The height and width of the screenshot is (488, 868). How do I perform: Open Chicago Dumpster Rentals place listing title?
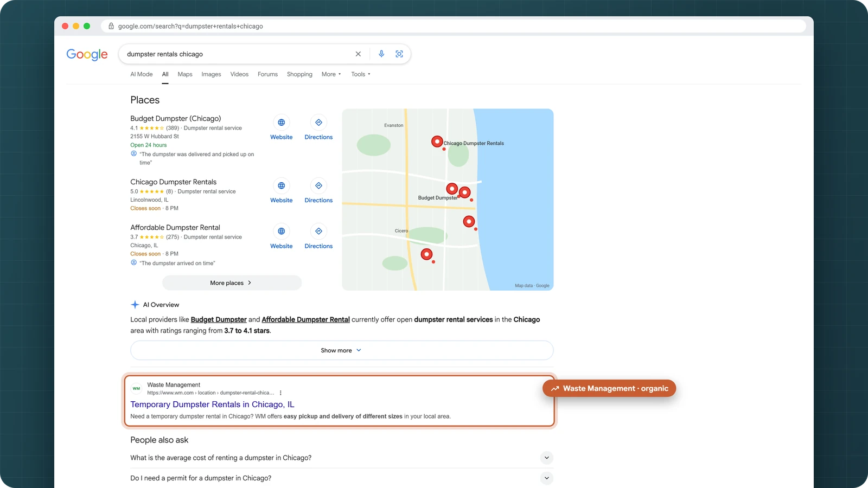pos(174,182)
